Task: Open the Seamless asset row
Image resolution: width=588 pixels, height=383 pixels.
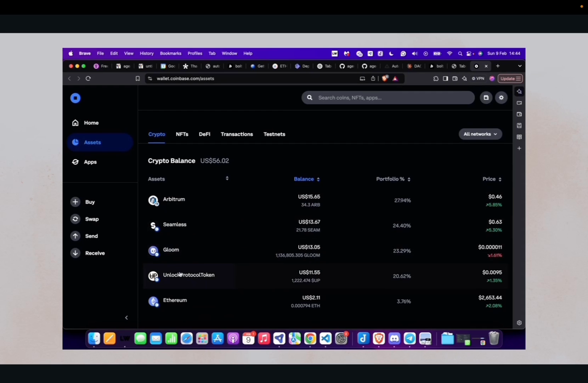Action: click(325, 226)
